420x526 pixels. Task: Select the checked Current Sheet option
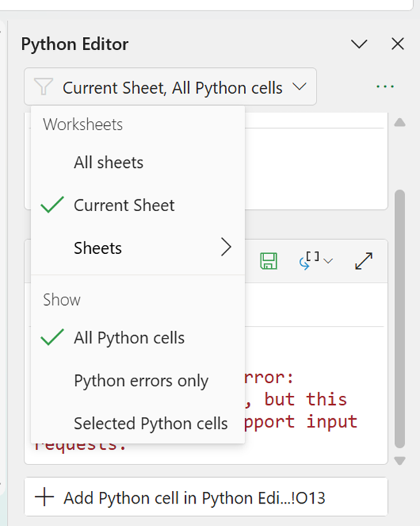click(124, 206)
